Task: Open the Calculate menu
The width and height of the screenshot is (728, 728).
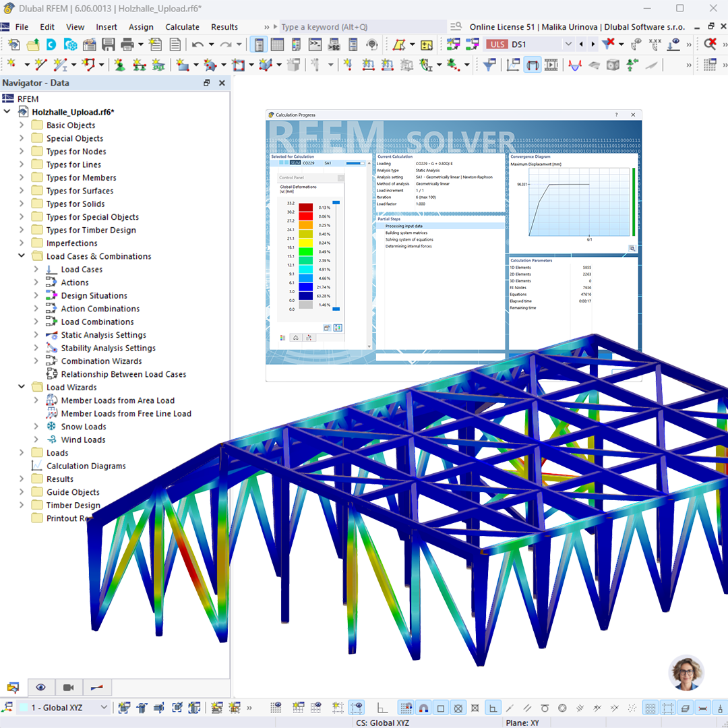Action: (x=182, y=27)
